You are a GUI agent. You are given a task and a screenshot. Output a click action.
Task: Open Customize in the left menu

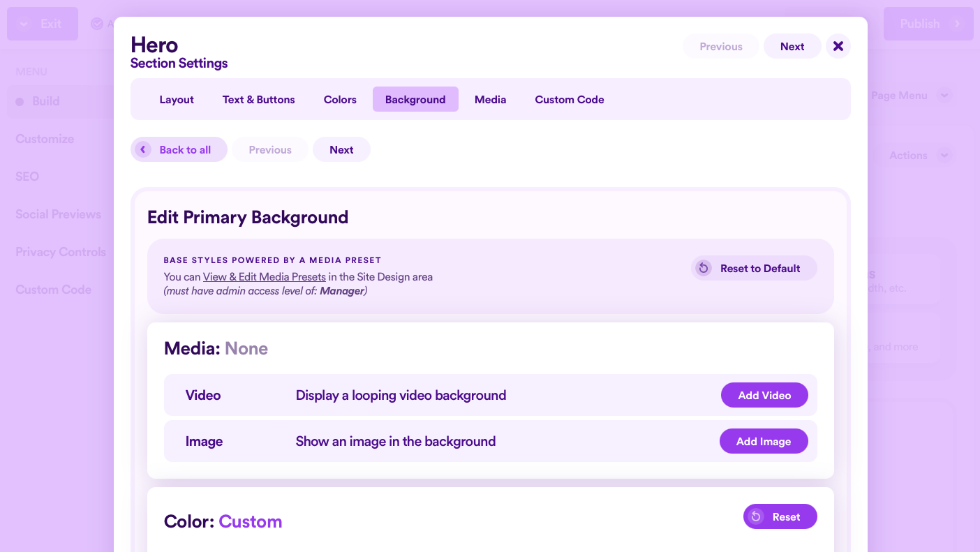(45, 139)
